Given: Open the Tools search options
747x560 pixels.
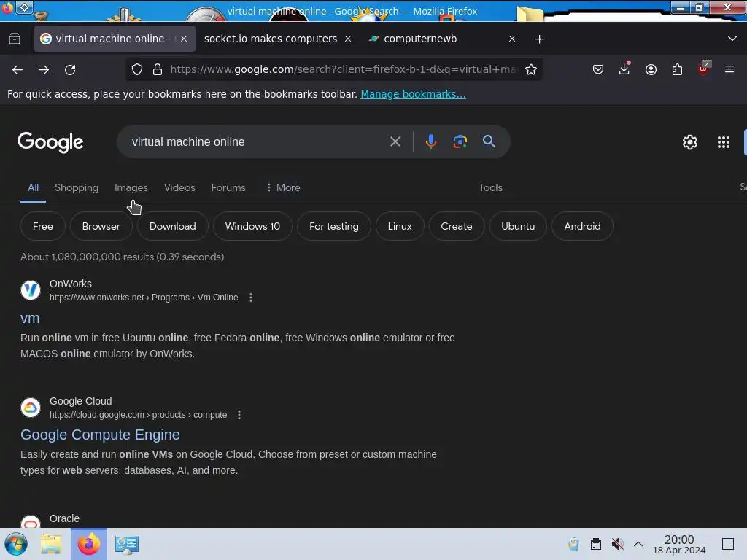Looking at the screenshot, I should point(490,187).
